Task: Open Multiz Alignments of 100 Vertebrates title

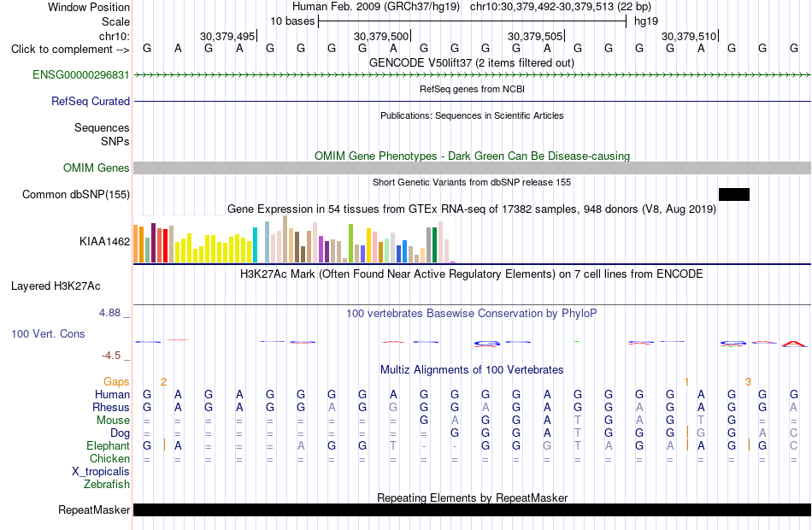Action: coord(472,369)
